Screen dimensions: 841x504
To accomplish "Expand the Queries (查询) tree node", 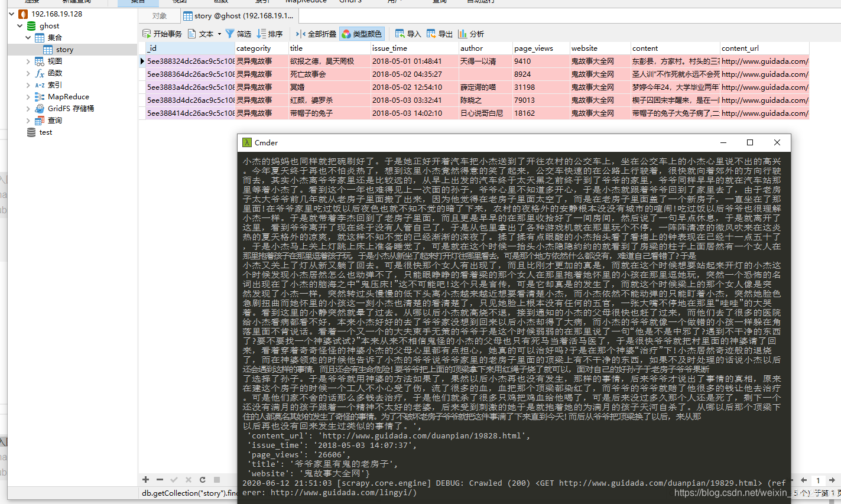I will click(28, 120).
